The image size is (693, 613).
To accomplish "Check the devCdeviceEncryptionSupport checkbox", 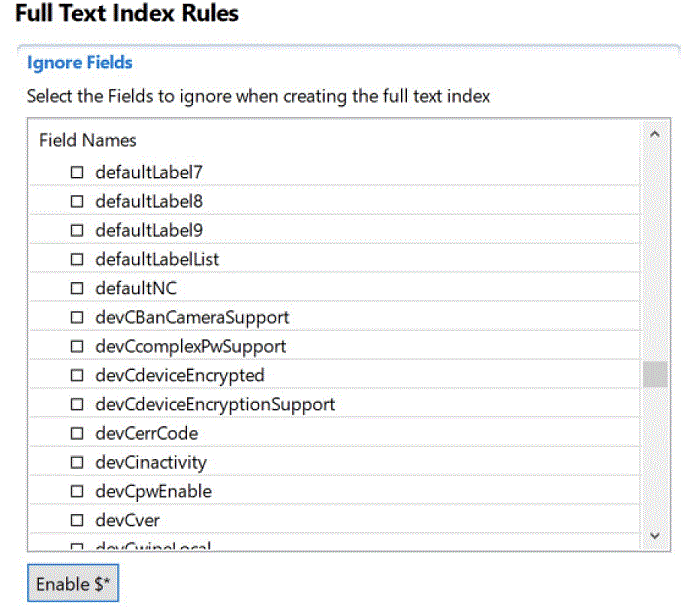I will (77, 404).
